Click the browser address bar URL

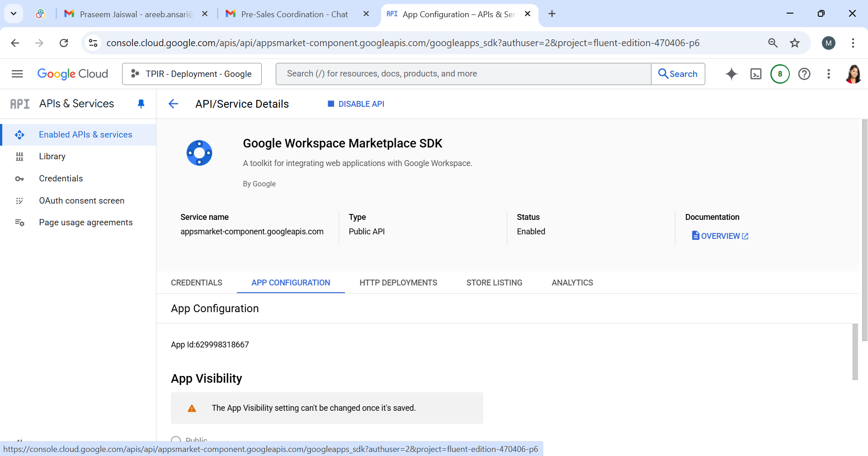tap(403, 43)
